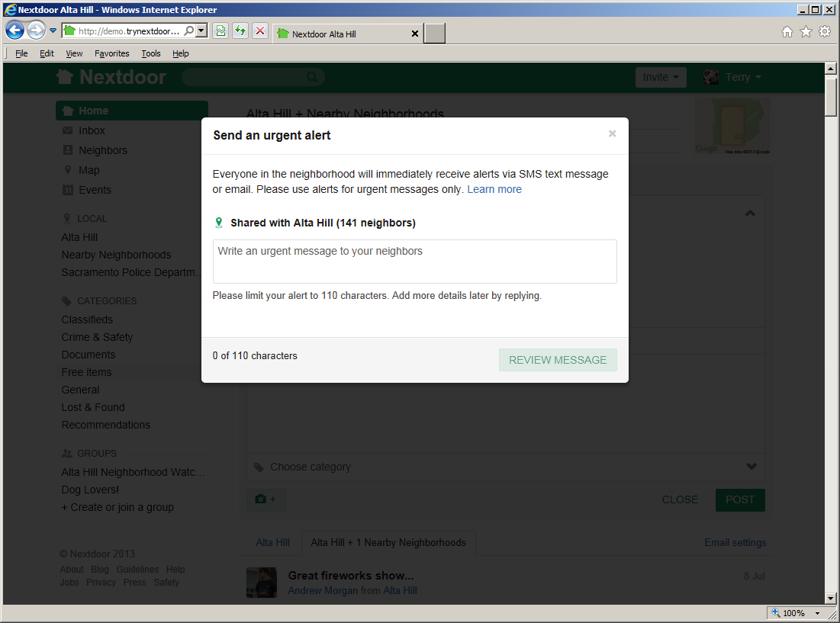Viewport: 840px width, 623px height.
Task: Close the urgent alert dialog with X
Action: point(612,134)
